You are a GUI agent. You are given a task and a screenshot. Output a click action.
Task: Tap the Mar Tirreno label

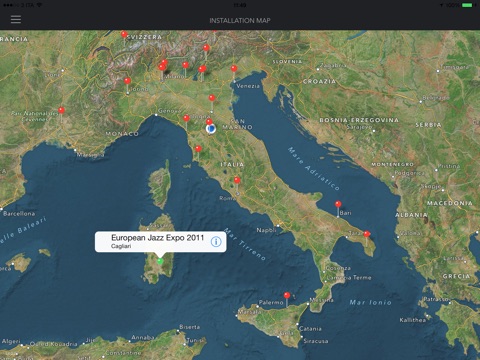click(x=245, y=244)
